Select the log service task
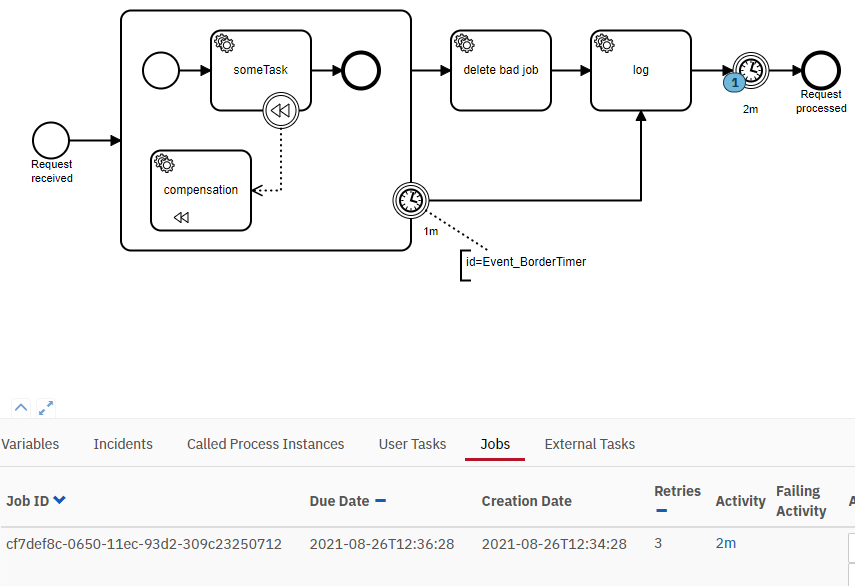 [641, 70]
